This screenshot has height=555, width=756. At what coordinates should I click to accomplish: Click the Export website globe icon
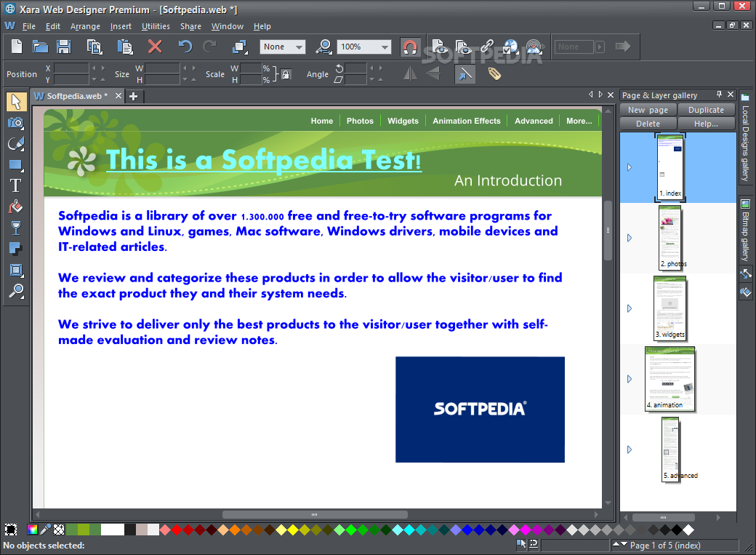[510, 47]
